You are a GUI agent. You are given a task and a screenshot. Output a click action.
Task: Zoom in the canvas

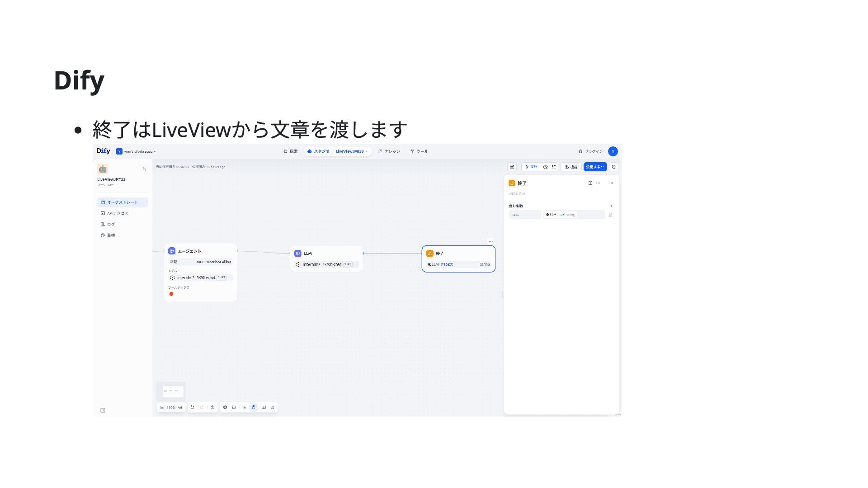coord(180,408)
